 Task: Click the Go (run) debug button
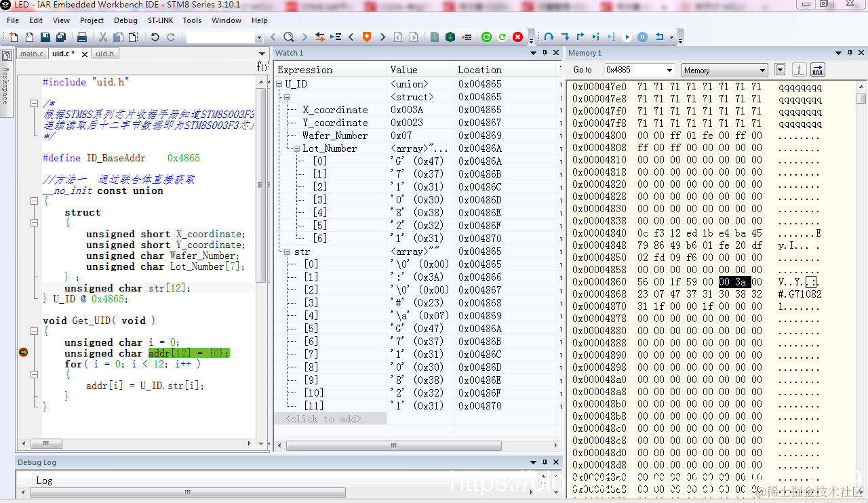click(x=627, y=37)
